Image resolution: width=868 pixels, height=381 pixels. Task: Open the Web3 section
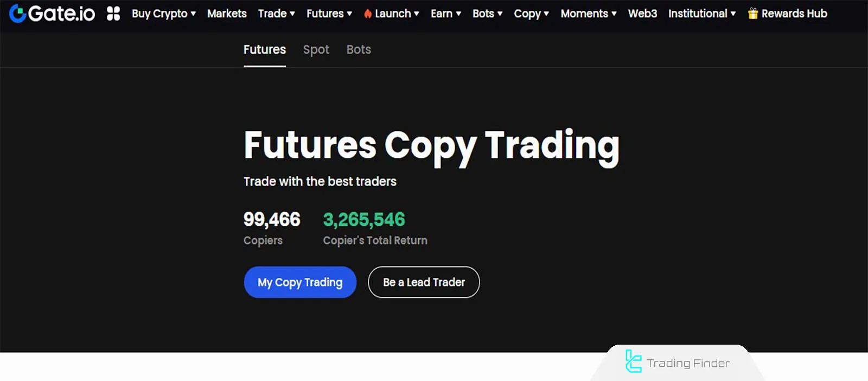click(642, 13)
